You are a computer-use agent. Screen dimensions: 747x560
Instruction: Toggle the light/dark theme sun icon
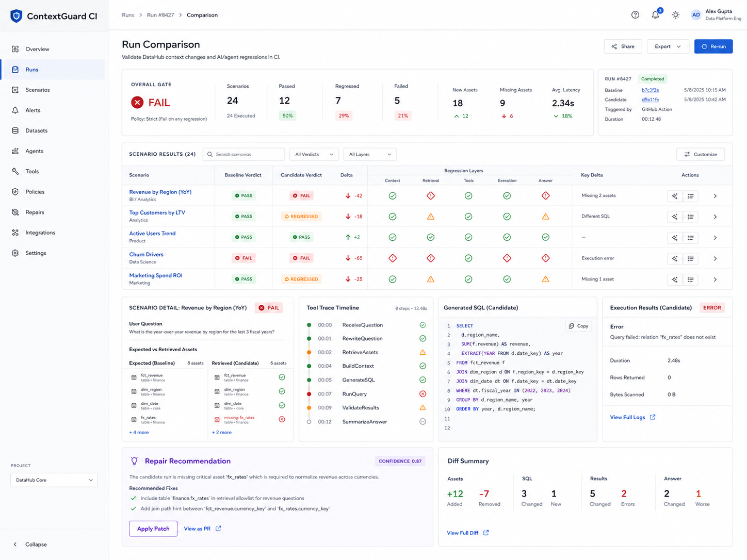(675, 15)
